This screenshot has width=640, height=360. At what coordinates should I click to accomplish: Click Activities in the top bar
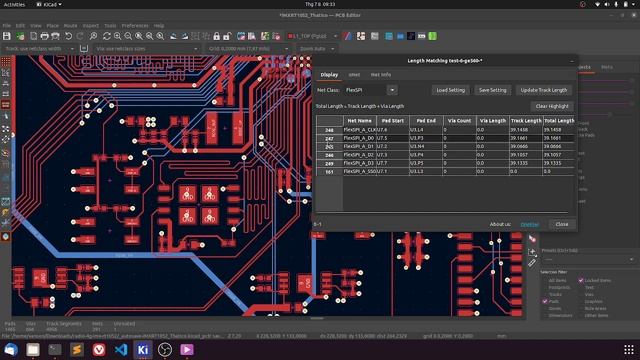14,4
